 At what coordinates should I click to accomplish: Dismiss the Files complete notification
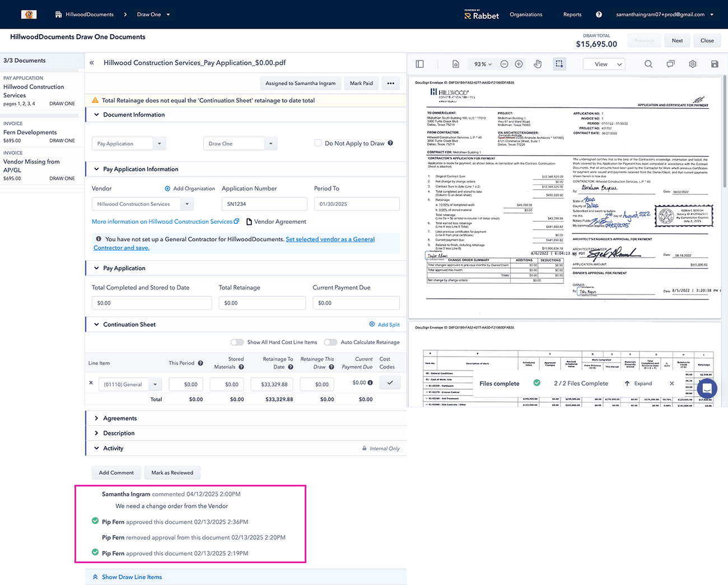click(671, 383)
